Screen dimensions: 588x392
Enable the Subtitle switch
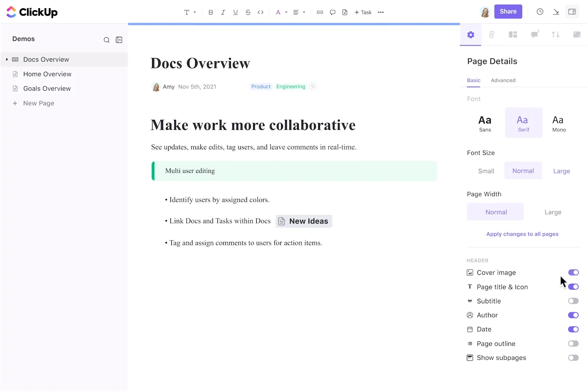pyautogui.click(x=573, y=301)
